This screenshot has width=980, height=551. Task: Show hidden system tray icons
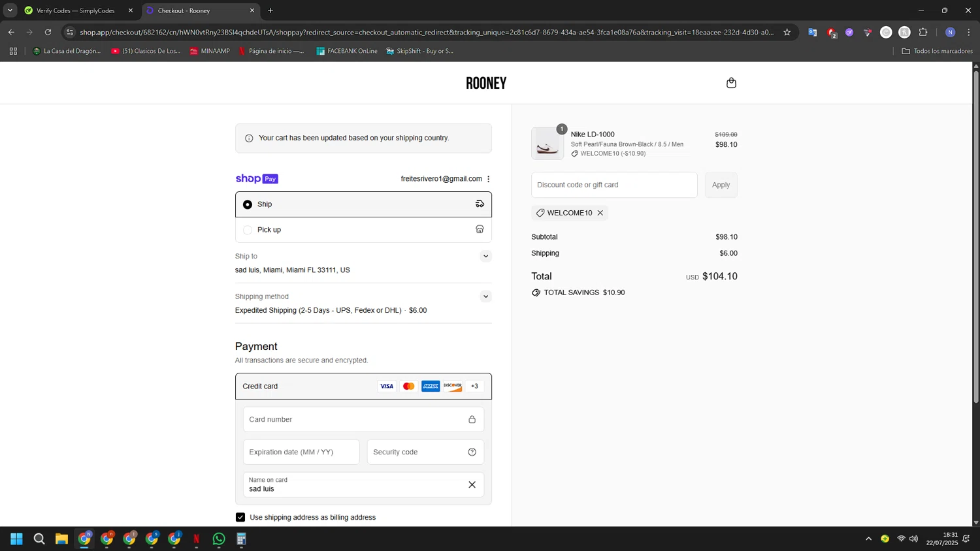point(868,539)
